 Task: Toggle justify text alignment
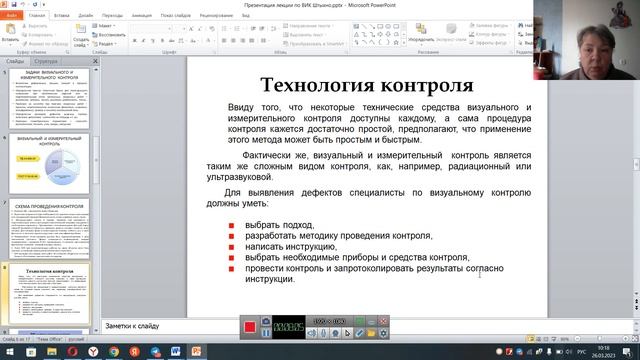coord(251,41)
